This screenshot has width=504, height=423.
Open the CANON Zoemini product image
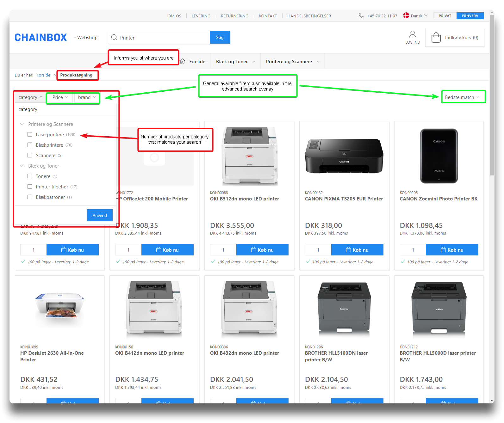point(439,156)
